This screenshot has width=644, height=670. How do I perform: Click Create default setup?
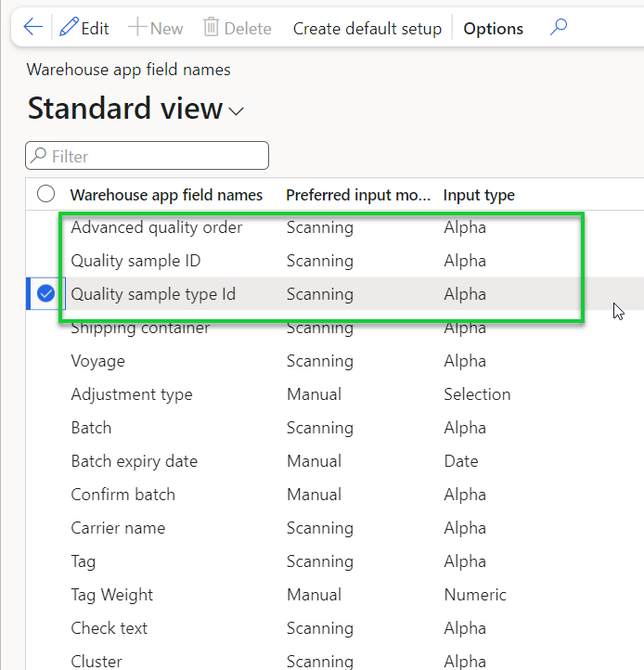[x=367, y=29]
